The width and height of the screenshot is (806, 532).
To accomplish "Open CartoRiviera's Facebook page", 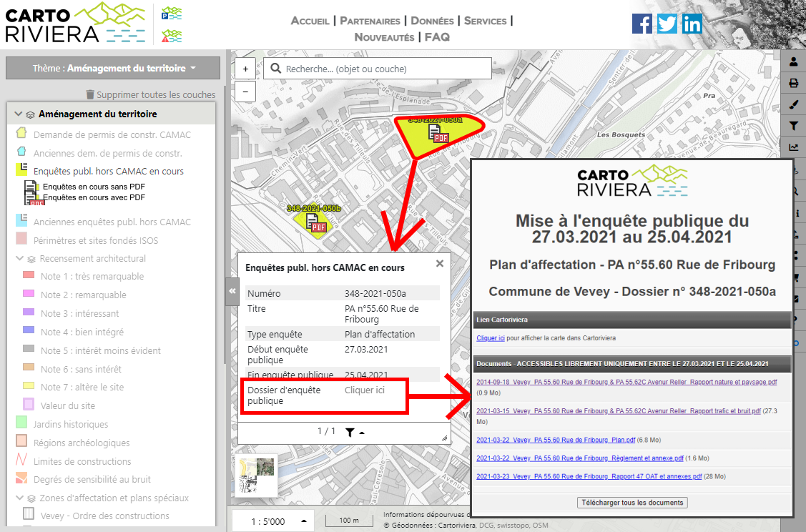I will 642,24.
